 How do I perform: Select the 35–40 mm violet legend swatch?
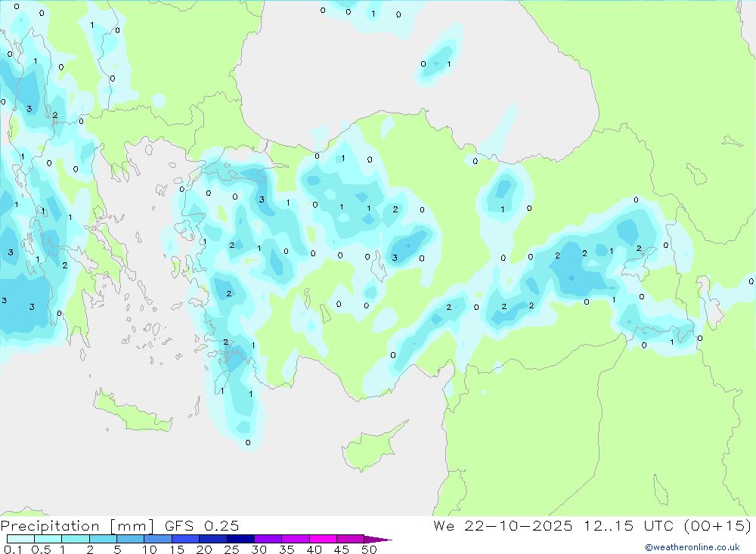pos(296,539)
